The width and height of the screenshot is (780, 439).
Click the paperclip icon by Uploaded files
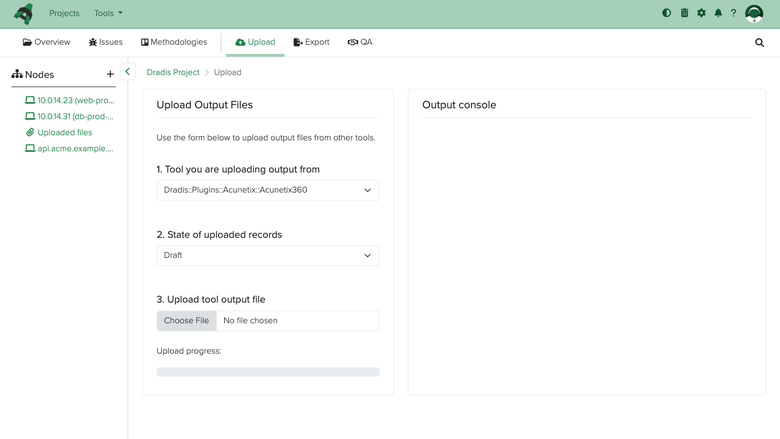[30, 132]
